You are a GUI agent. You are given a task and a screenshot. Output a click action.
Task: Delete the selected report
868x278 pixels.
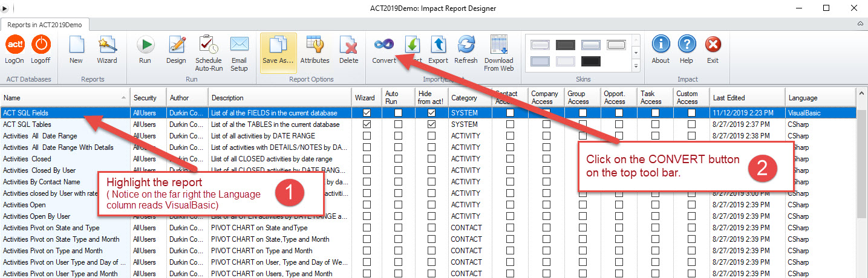click(348, 50)
